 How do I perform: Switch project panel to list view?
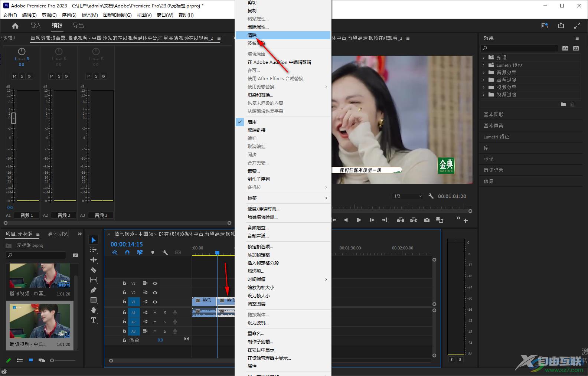[x=20, y=360]
